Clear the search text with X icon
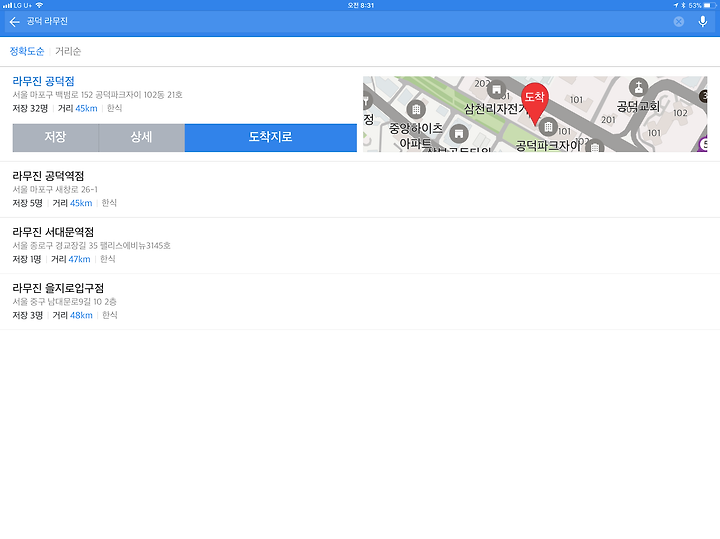The image size is (720, 539). pos(679,22)
